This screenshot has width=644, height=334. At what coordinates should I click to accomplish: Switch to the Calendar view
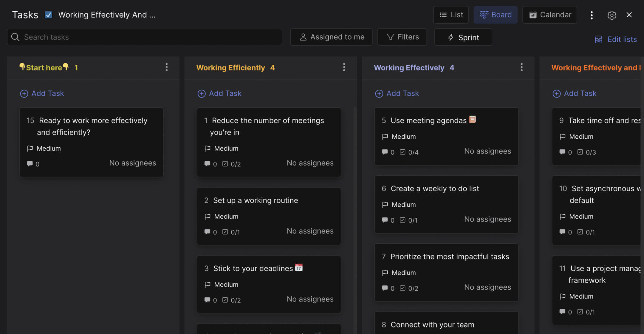549,15
